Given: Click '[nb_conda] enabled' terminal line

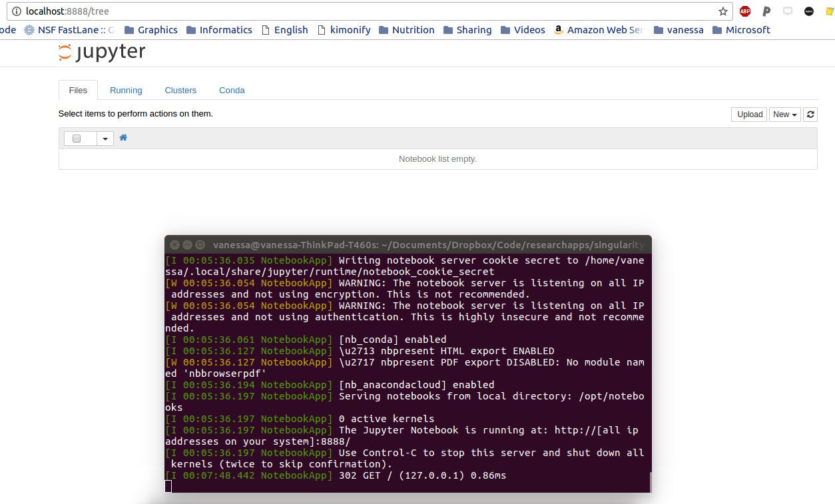Looking at the screenshot, I should [x=306, y=340].
